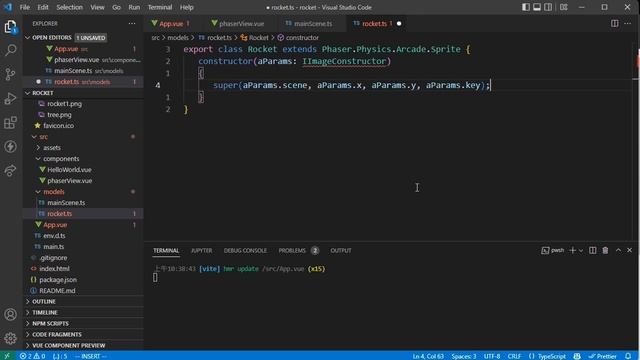
Task: Open the Help menu
Action: coord(187,7)
